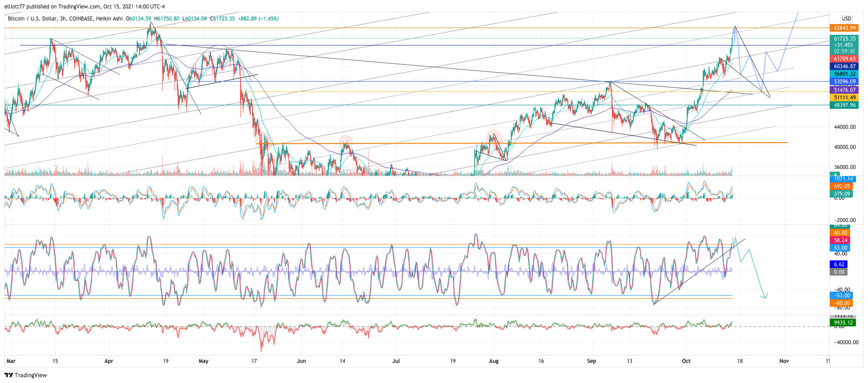Select the orange 60.00 oscillator level label
The image size is (868, 383).
click(840, 233)
